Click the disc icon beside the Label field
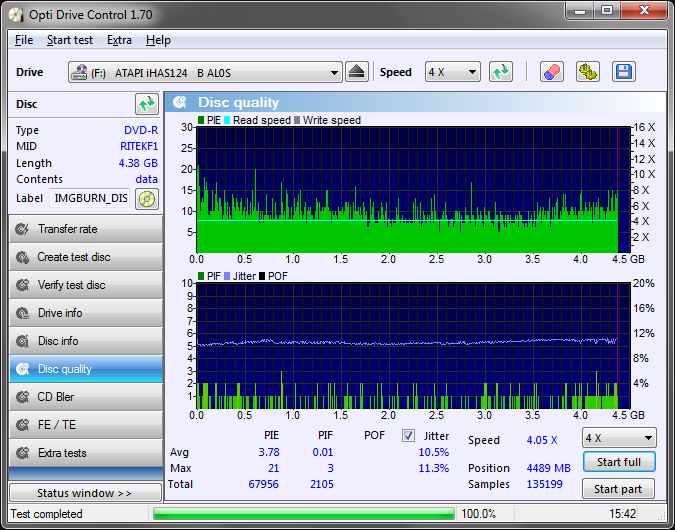Image resolution: width=675 pixels, height=530 pixels. pyautogui.click(x=147, y=199)
